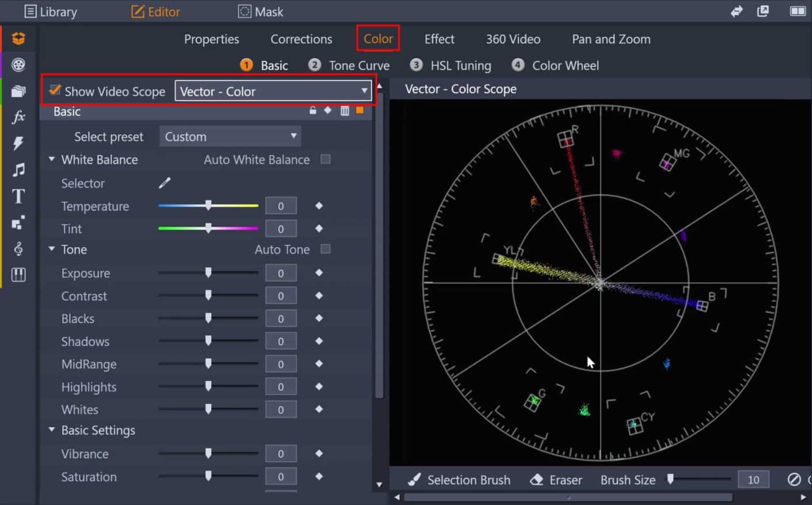Screen dimensions: 812x505
Task: Enable the Auto Tone checkbox
Action: pos(325,249)
